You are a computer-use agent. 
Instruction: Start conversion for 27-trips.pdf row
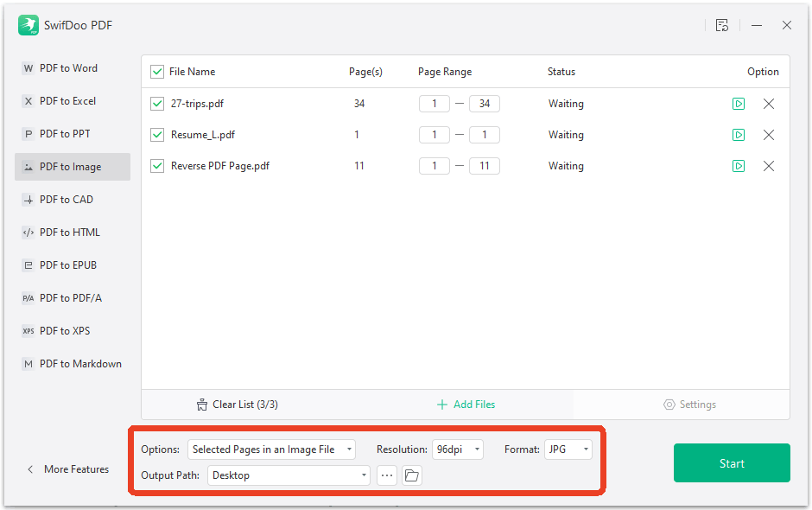pos(739,104)
